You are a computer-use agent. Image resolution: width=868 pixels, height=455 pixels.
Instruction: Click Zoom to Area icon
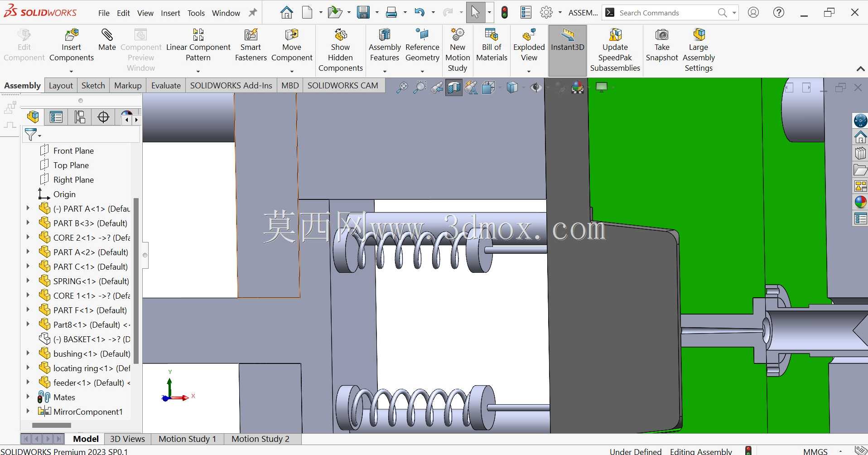click(420, 87)
